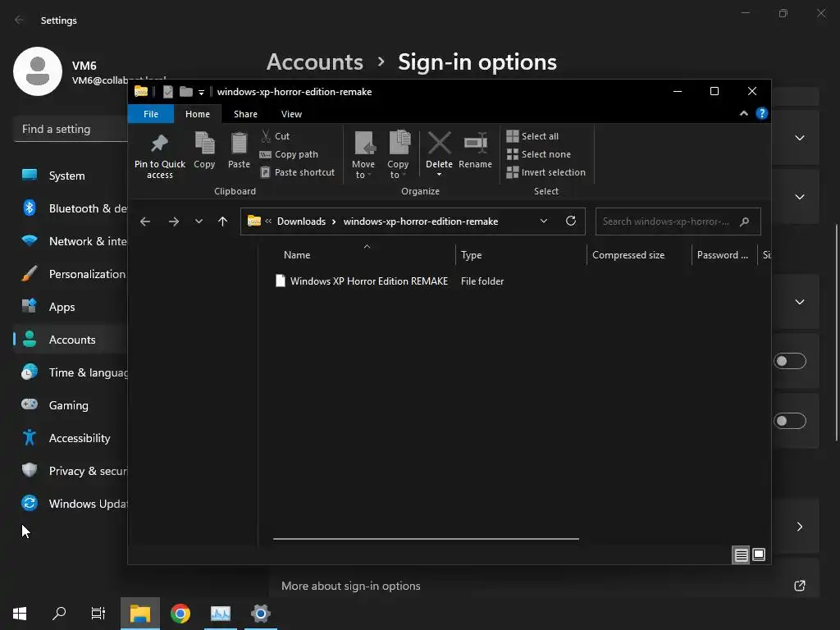840x630 pixels.
Task: Click the Paste ribbon button
Action: click(239, 151)
